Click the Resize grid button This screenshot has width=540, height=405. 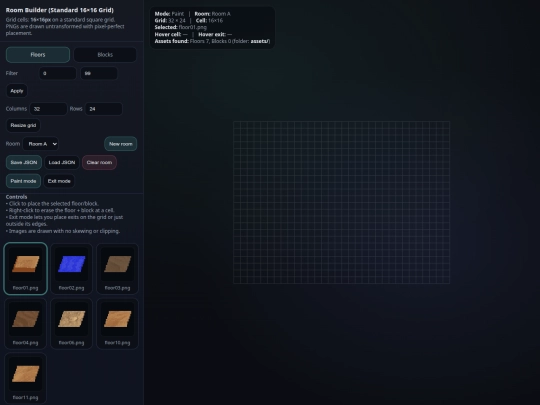tap(23, 125)
